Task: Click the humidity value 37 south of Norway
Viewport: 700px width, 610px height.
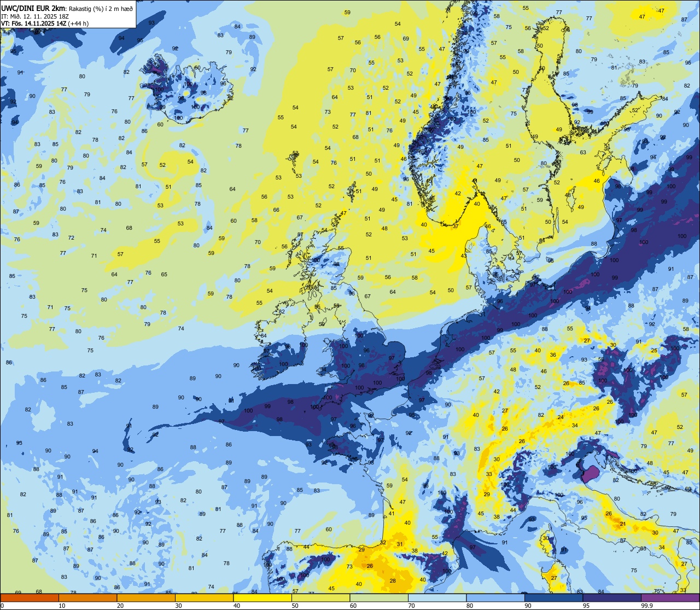Action: 455,226
